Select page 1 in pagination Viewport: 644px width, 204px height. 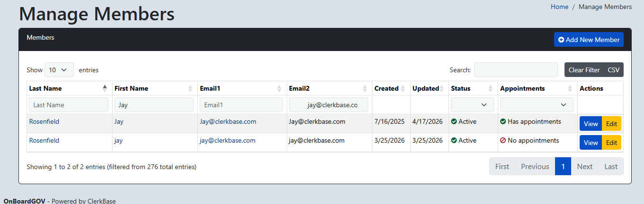tap(563, 166)
